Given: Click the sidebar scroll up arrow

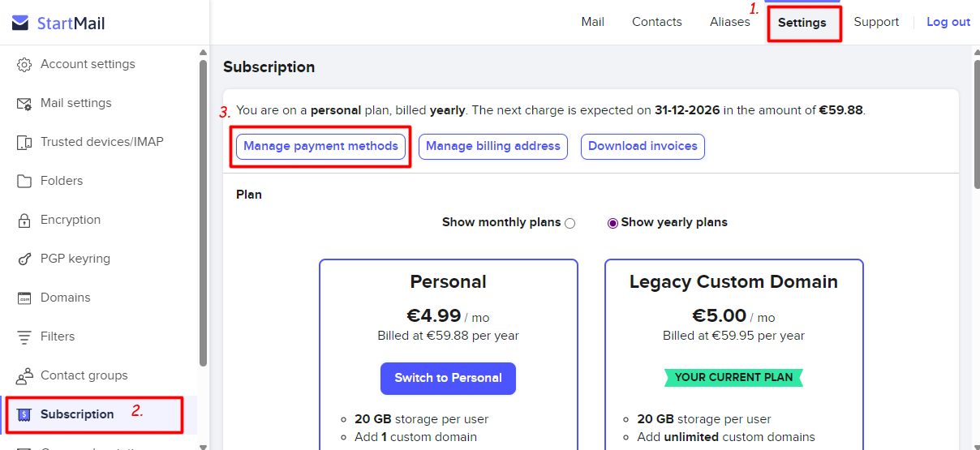Looking at the screenshot, I should pos(203,53).
